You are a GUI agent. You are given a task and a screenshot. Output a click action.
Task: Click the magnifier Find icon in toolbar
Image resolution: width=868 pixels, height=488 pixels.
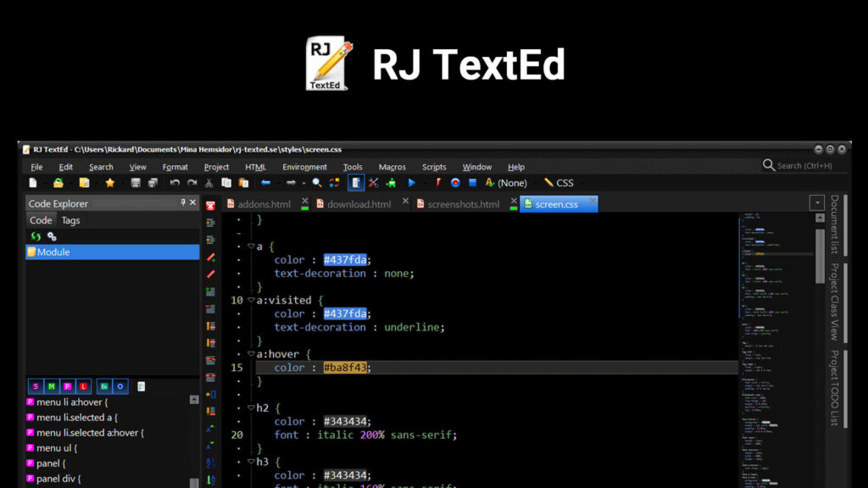(317, 183)
